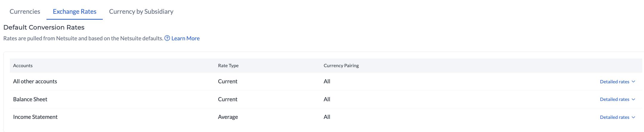Click the Average rate type cell
Screen dimensions: 644x132
[228, 117]
